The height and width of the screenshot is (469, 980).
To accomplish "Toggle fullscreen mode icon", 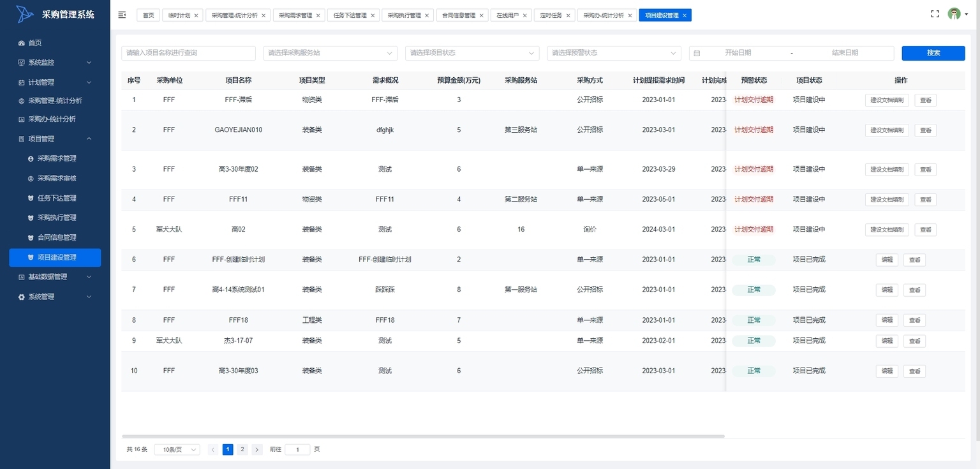I will click(935, 14).
